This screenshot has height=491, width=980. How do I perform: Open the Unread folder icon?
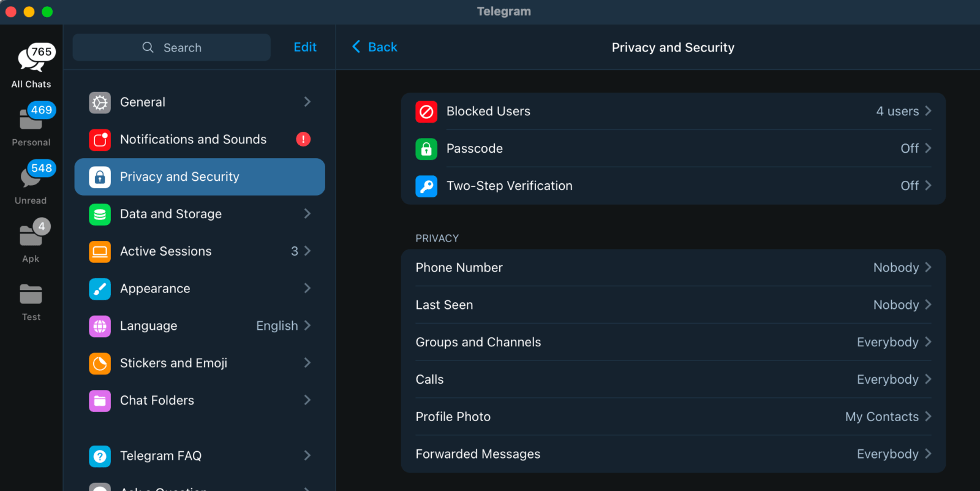tap(31, 177)
